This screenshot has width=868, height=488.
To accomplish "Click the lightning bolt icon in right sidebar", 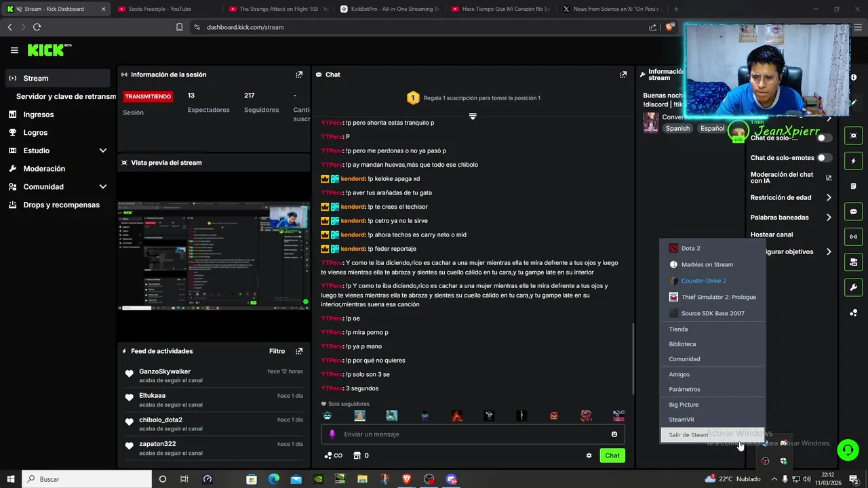I will click(x=854, y=161).
